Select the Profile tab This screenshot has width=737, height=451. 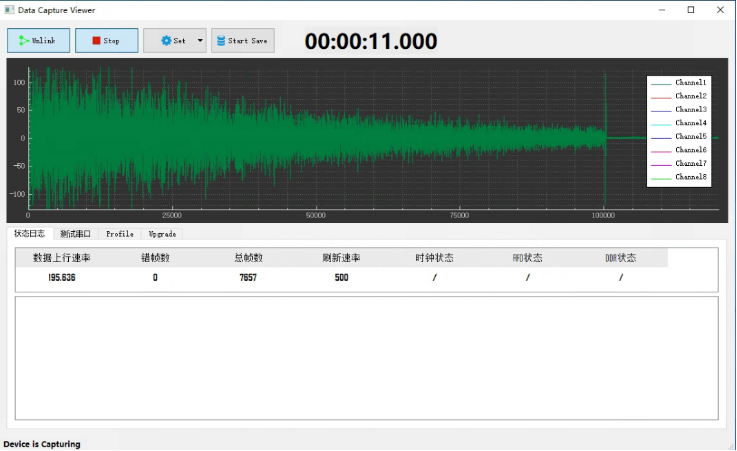[120, 234]
